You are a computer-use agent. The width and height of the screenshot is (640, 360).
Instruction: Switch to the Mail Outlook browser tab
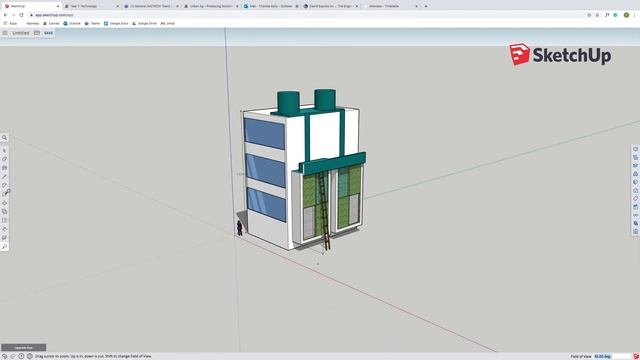point(270,6)
